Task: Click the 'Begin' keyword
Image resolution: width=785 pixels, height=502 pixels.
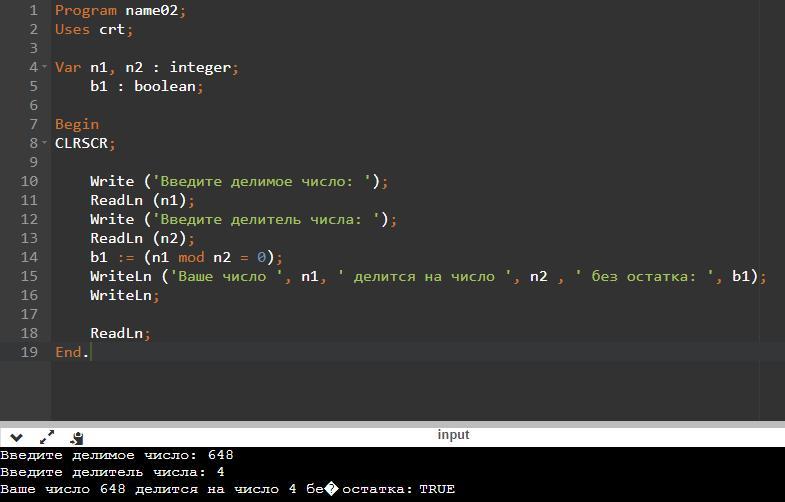Action: point(77,124)
